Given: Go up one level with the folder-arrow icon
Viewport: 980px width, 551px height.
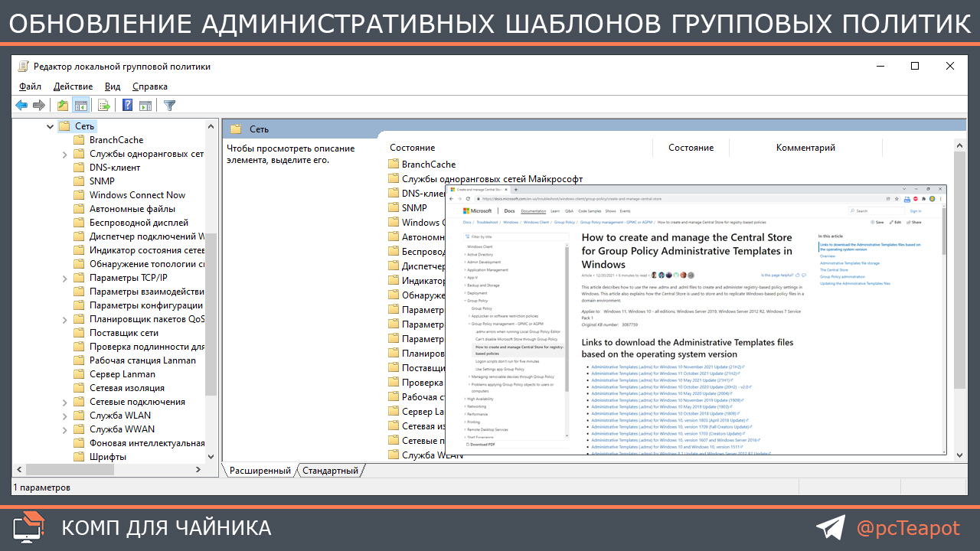Looking at the screenshot, I should 63,106.
